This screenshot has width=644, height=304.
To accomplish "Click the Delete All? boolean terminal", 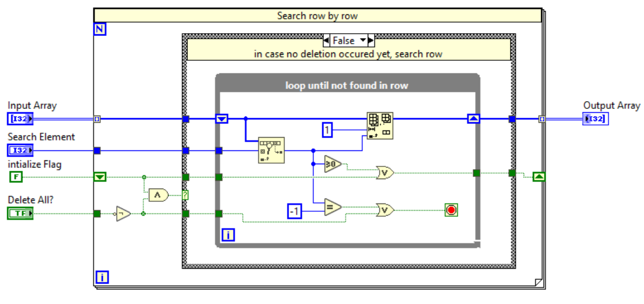I will tap(20, 213).
